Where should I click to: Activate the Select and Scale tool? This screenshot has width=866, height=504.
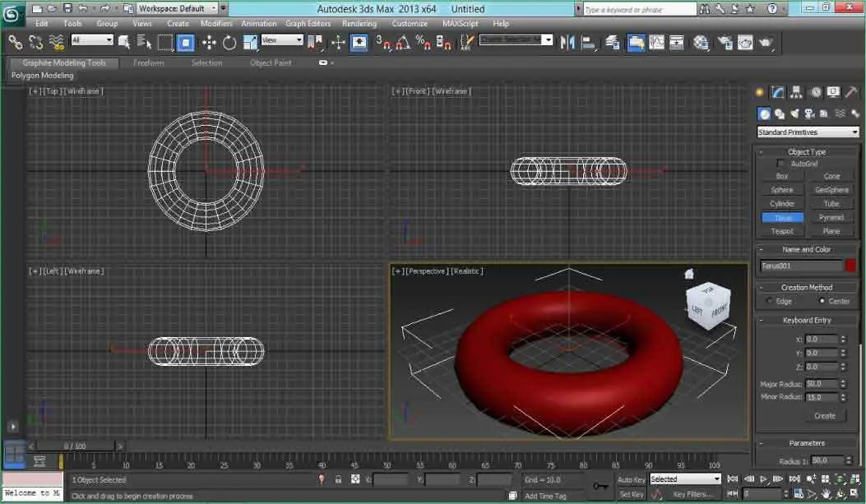[x=250, y=42]
